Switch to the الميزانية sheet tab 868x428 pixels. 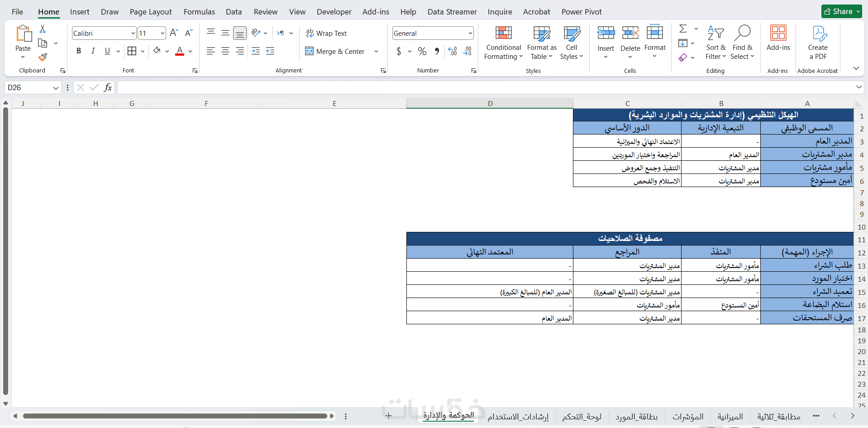point(730,416)
